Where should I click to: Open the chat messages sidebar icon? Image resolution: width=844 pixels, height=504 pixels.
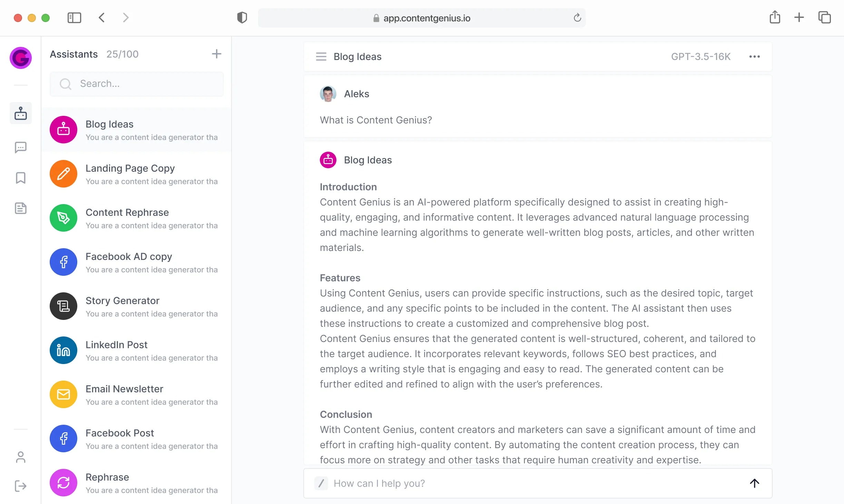click(x=21, y=148)
